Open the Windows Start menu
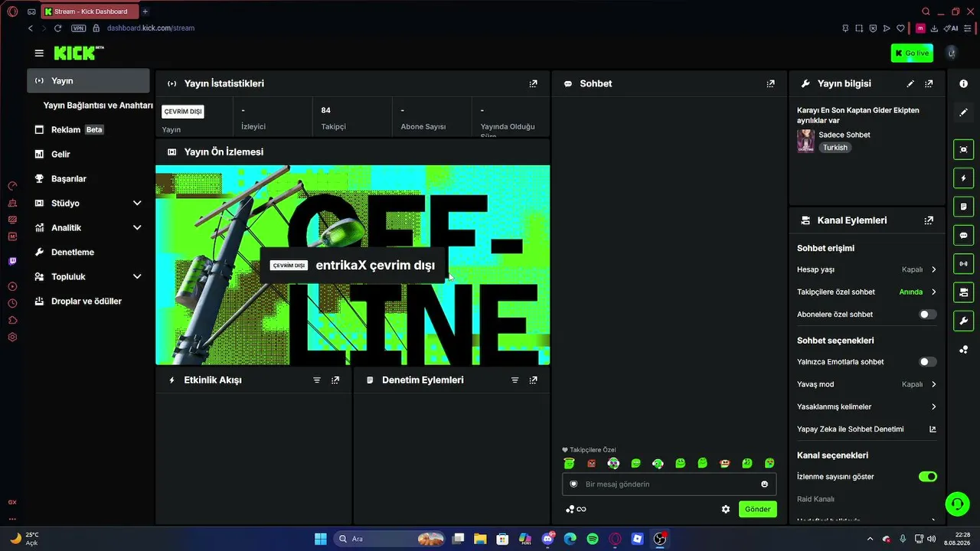This screenshot has width=980, height=551. pyautogui.click(x=321, y=539)
